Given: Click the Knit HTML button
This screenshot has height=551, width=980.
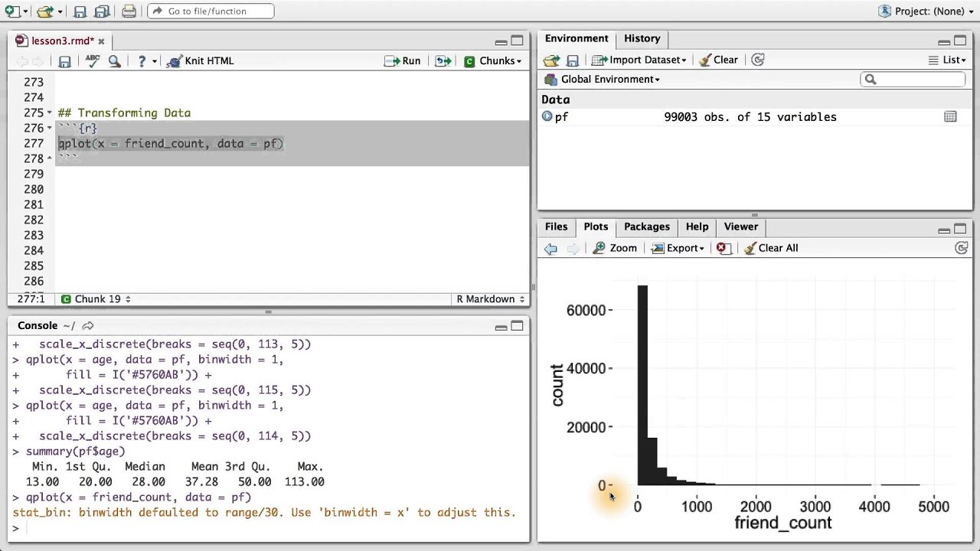Looking at the screenshot, I should pyautogui.click(x=201, y=61).
